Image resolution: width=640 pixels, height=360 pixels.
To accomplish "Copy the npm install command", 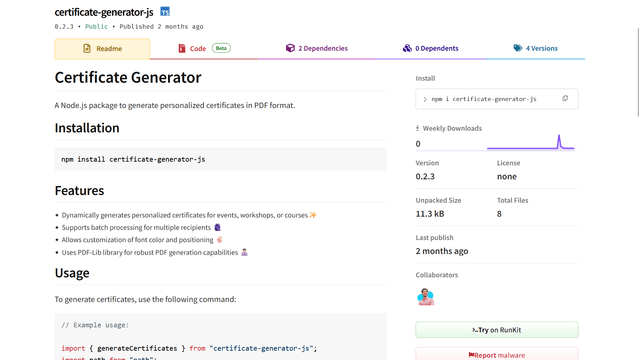I will (565, 98).
